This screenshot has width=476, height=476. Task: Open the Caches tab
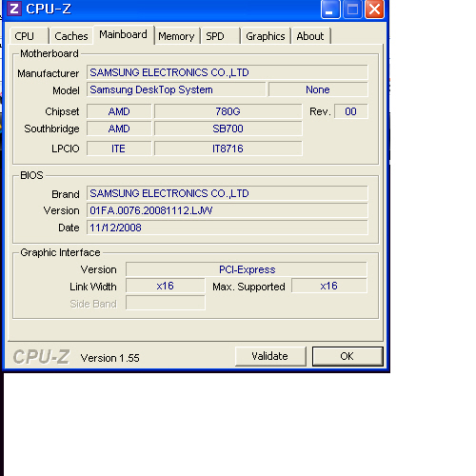(71, 36)
